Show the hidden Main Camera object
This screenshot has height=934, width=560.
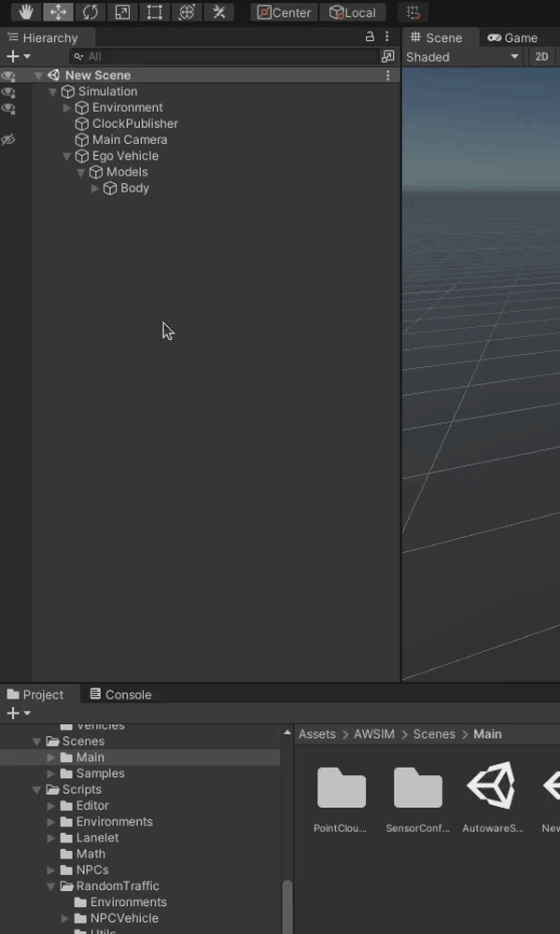(x=7, y=140)
